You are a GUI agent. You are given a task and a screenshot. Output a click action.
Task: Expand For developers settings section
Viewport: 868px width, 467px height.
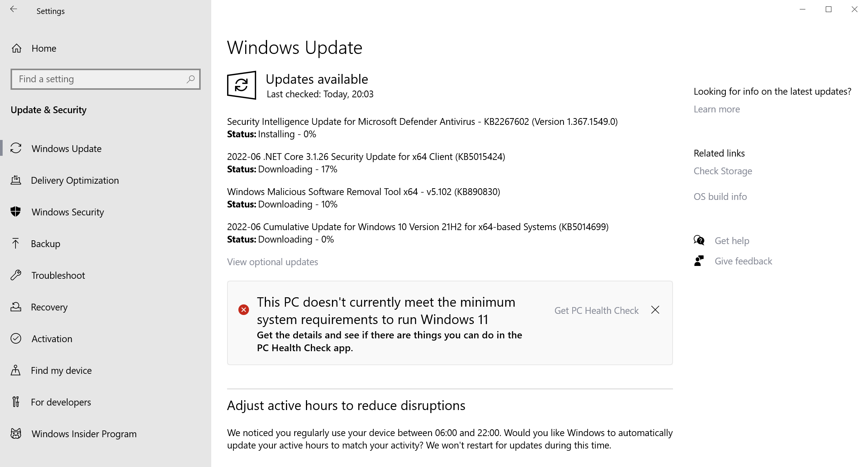[x=61, y=401]
